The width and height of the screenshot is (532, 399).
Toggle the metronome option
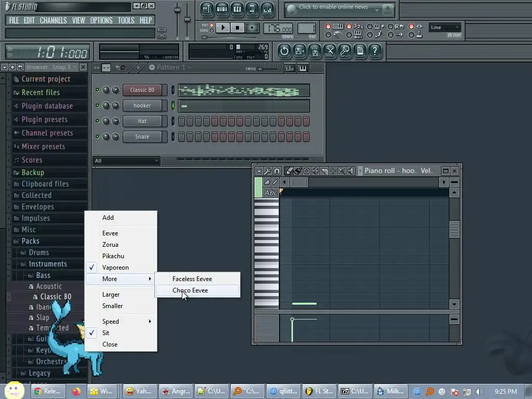328,35
